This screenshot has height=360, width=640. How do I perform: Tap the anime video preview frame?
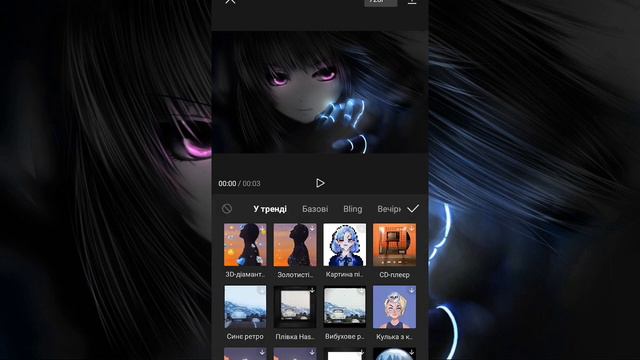[x=320, y=92]
